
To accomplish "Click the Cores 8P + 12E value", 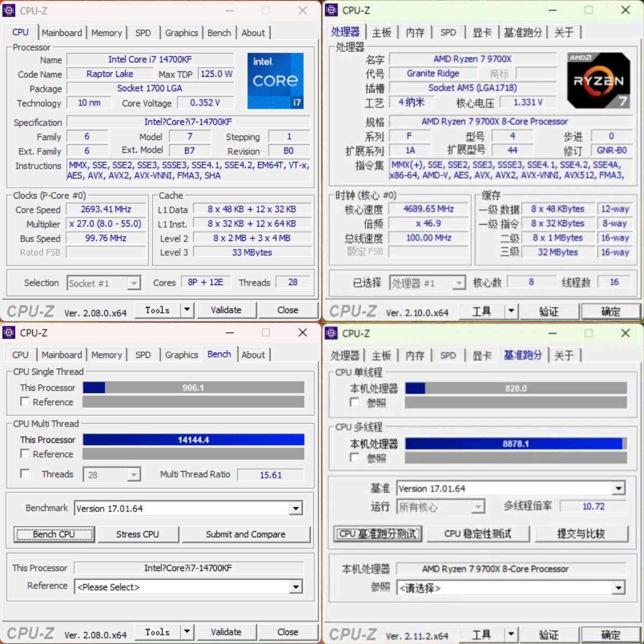I will pos(206,282).
